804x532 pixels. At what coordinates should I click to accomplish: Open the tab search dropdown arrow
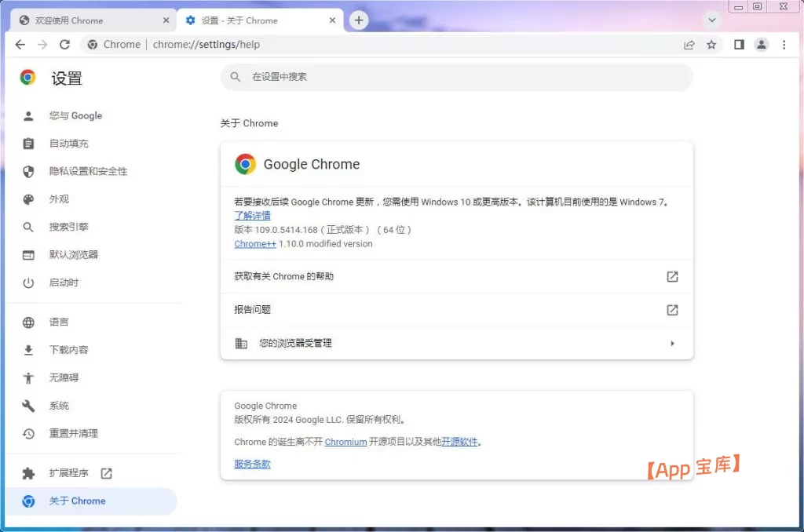click(x=711, y=19)
